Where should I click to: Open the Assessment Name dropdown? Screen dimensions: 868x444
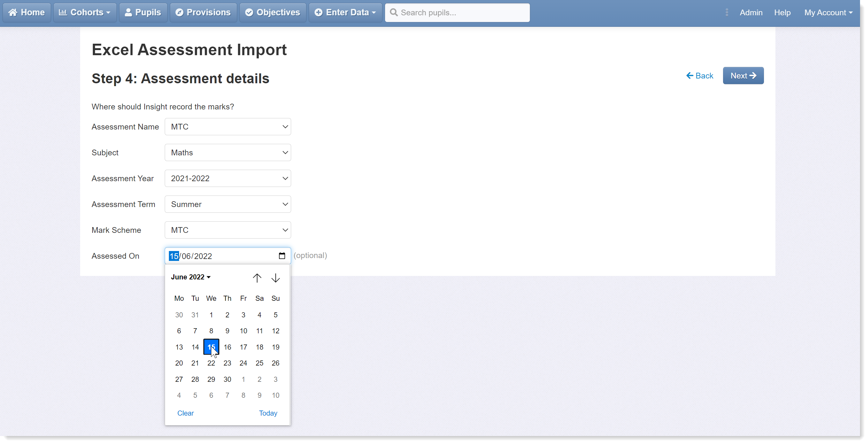click(x=228, y=127)
